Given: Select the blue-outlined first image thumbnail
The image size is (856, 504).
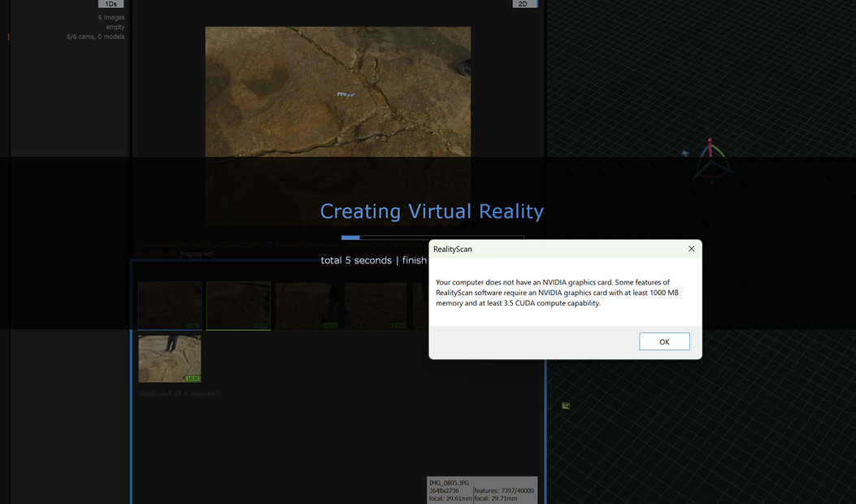Looking at the screenshot, I should (x=169, y=306).
